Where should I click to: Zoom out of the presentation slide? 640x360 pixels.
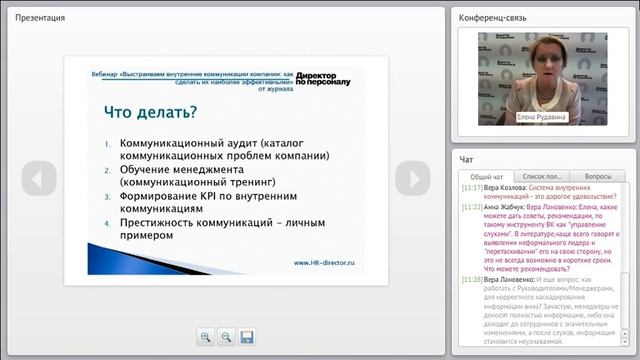click(x=226, y=337)
